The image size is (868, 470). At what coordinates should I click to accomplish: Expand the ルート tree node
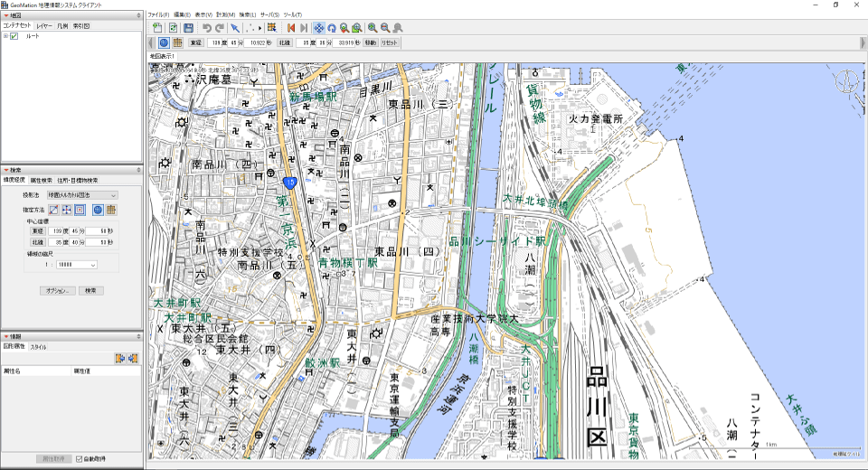(x=5, y=36)
